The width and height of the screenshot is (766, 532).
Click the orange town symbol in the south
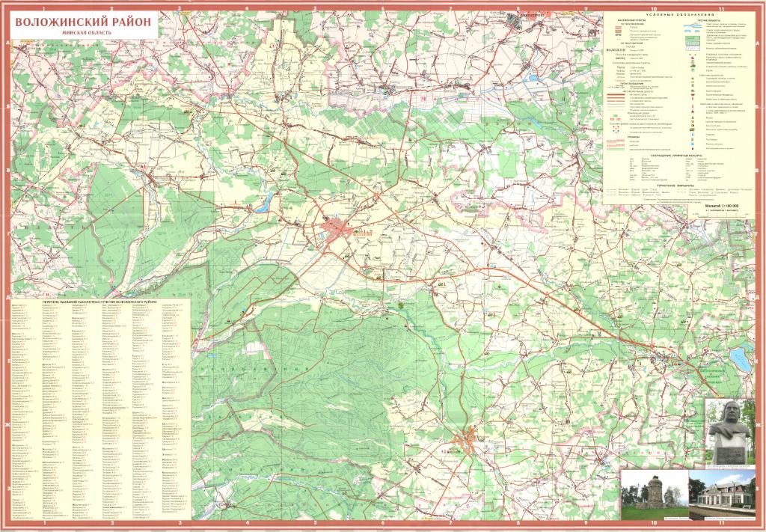pos(469,440)
